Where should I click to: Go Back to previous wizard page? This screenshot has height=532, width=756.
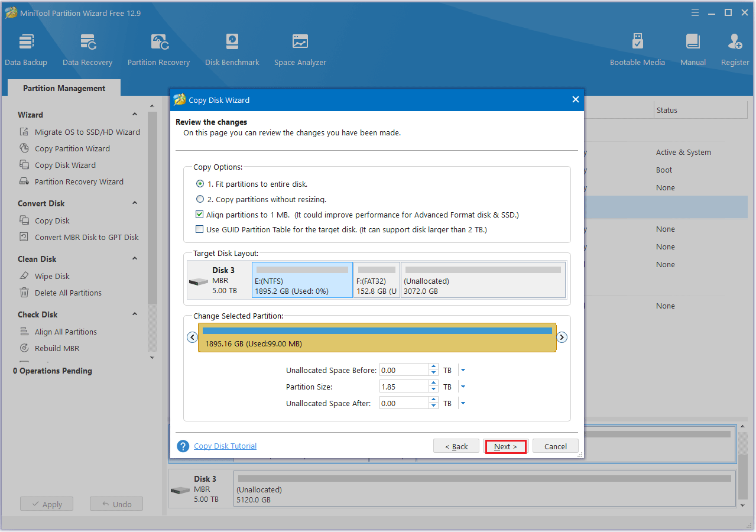456,446
